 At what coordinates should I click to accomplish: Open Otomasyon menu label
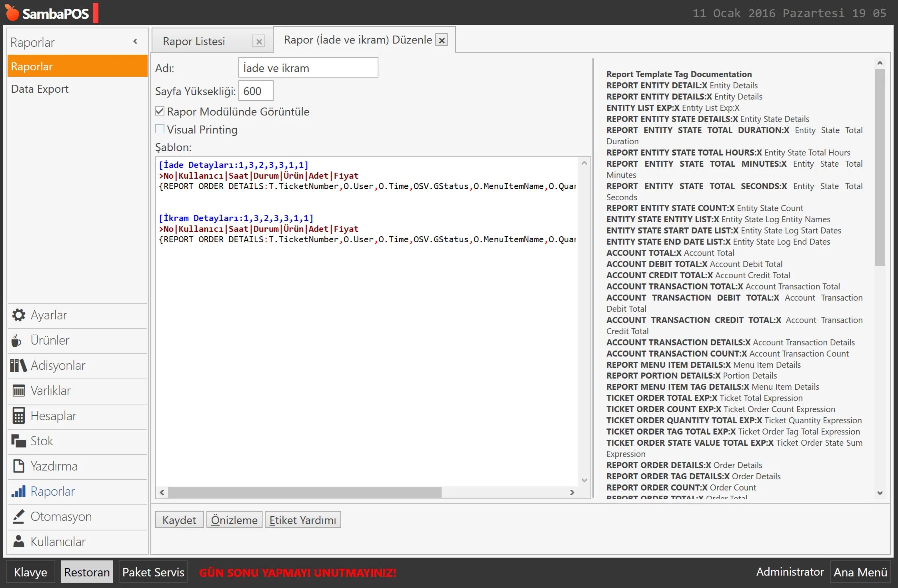(x=61, y=516)
